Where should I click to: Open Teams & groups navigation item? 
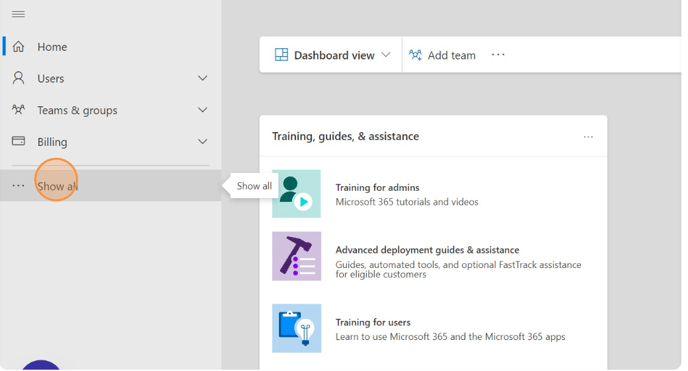[x=111, y=110]
